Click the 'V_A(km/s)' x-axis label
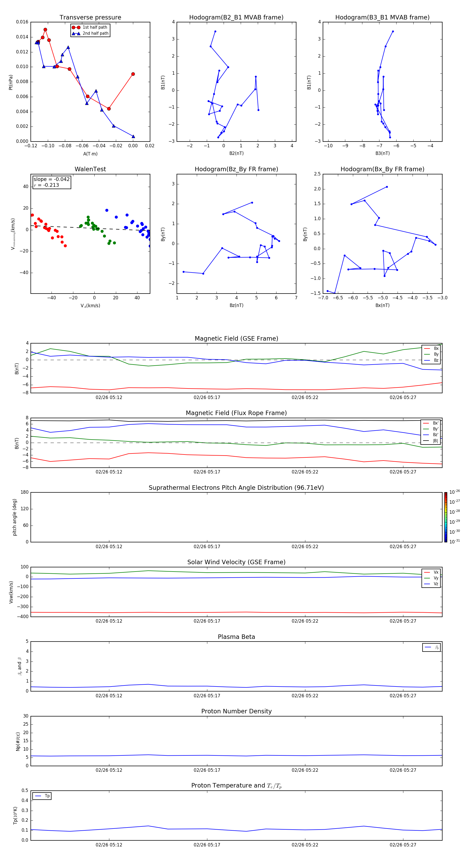The width and height of the screenshot is (473, 868). tap(90, 306)
